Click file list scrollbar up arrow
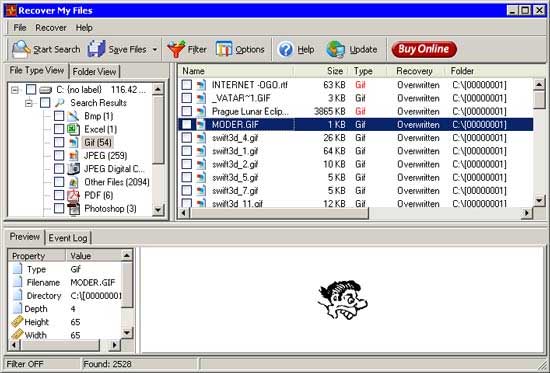The height and width of the screenshot is (373, 550). 539,85
